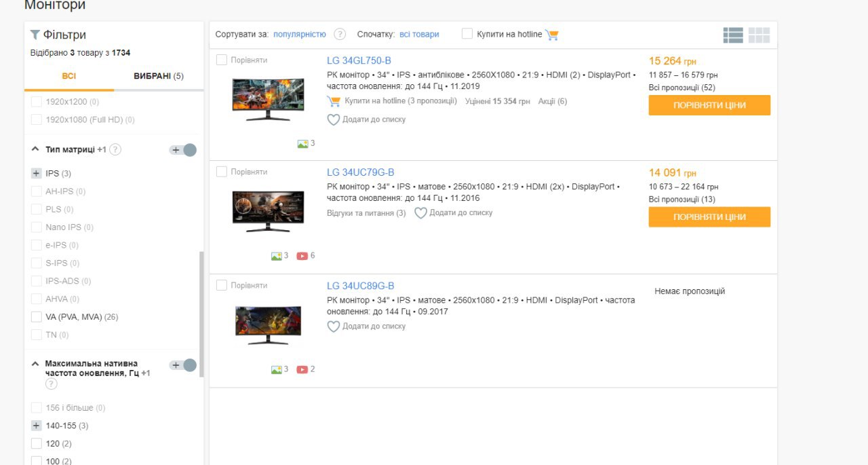868x465 pixels.
Task: Open help icon for Максимальна нативна частота filter
Action: click(x=51, y=384)
